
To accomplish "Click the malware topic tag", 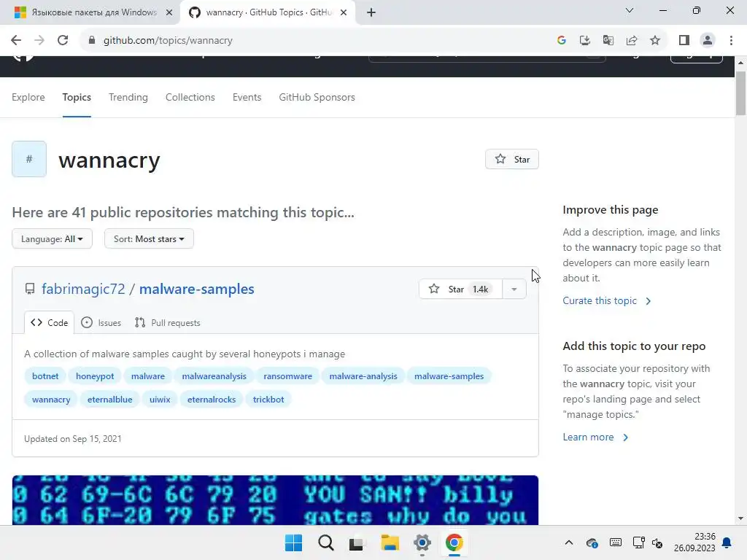I will (148, 376).
